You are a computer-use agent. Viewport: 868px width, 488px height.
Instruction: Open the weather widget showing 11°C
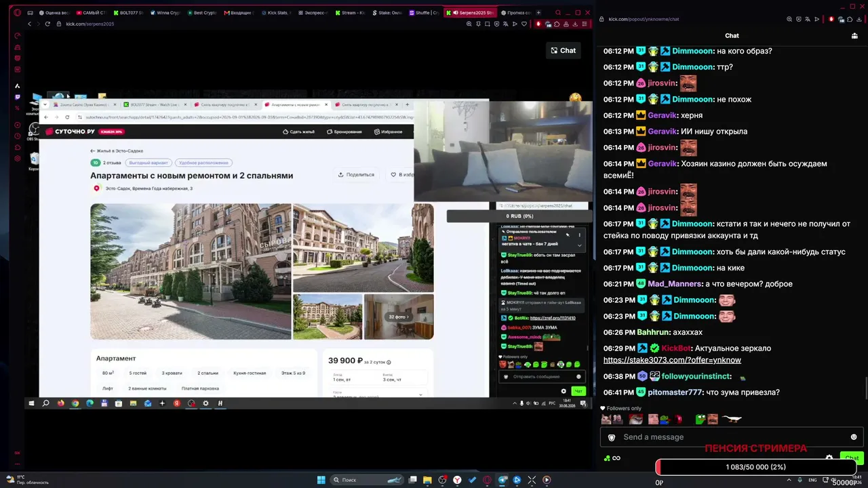tap(27, 480)
